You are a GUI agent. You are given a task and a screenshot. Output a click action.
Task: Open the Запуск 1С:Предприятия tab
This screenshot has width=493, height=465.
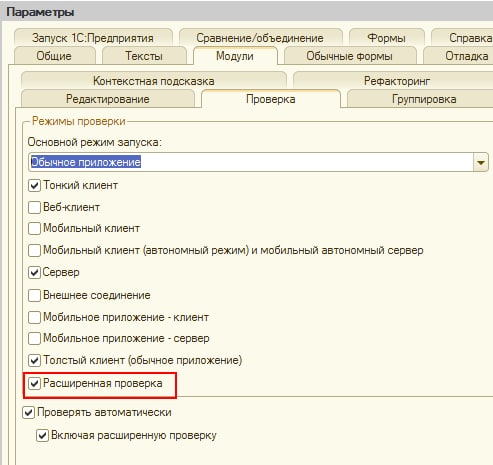93,38
